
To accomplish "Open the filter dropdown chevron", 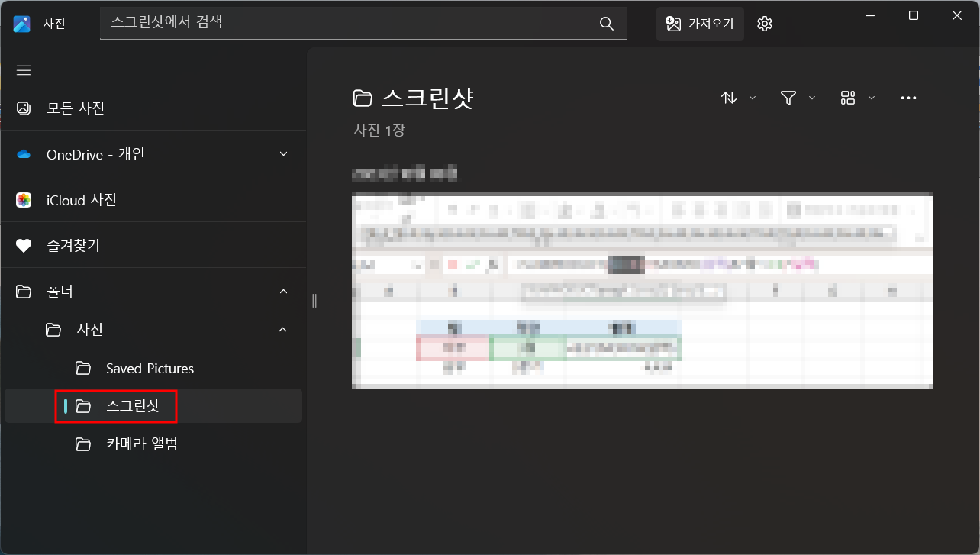I will tap(812, 98).
